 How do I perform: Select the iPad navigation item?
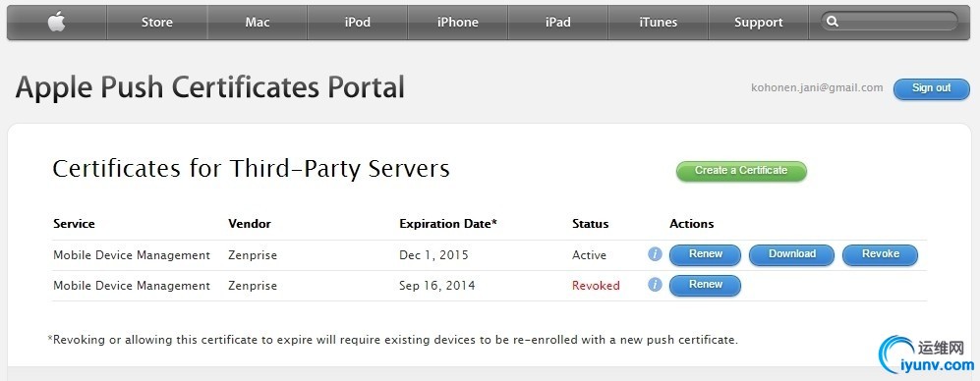557,22
